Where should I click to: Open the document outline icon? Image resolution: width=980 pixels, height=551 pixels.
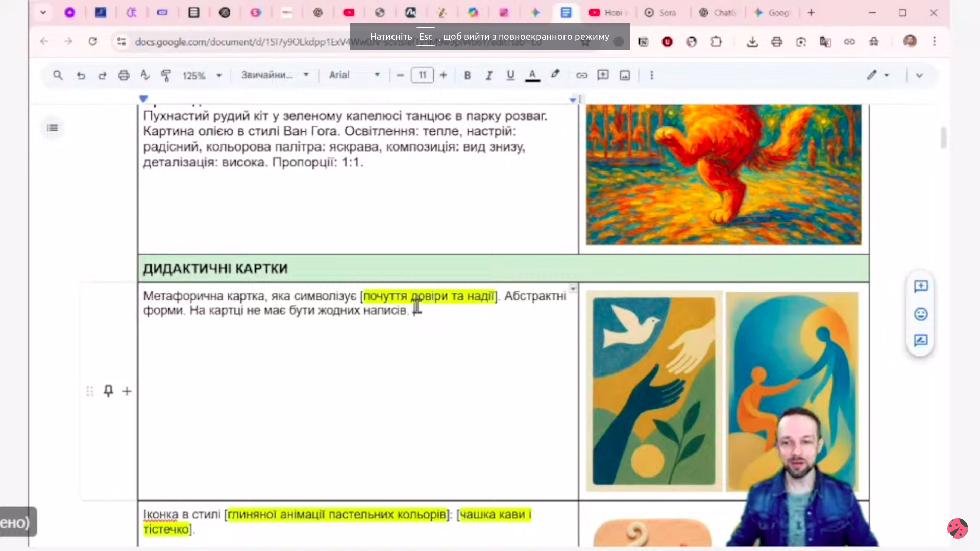coord(53,128)
